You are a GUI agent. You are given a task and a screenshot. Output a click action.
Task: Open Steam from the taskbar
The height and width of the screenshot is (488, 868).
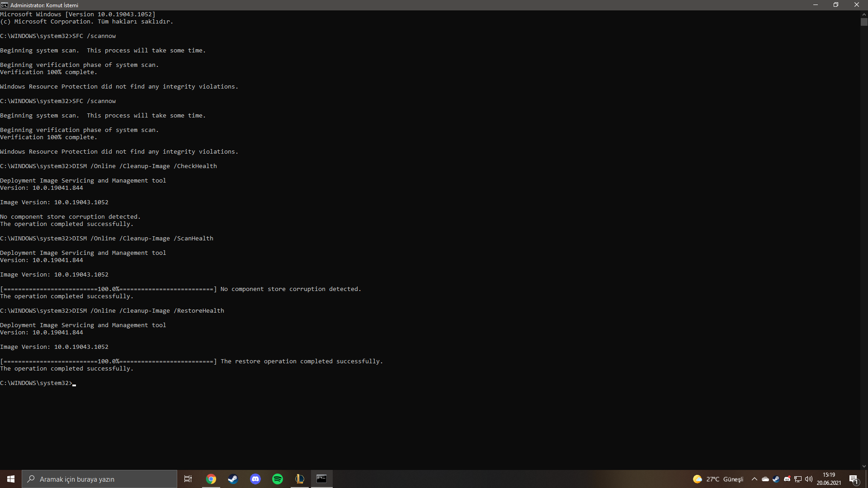(x=233, y=479)
